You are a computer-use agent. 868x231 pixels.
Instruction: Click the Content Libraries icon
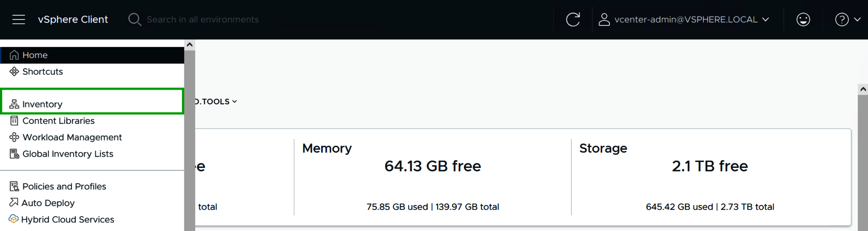tap(14, 121)
